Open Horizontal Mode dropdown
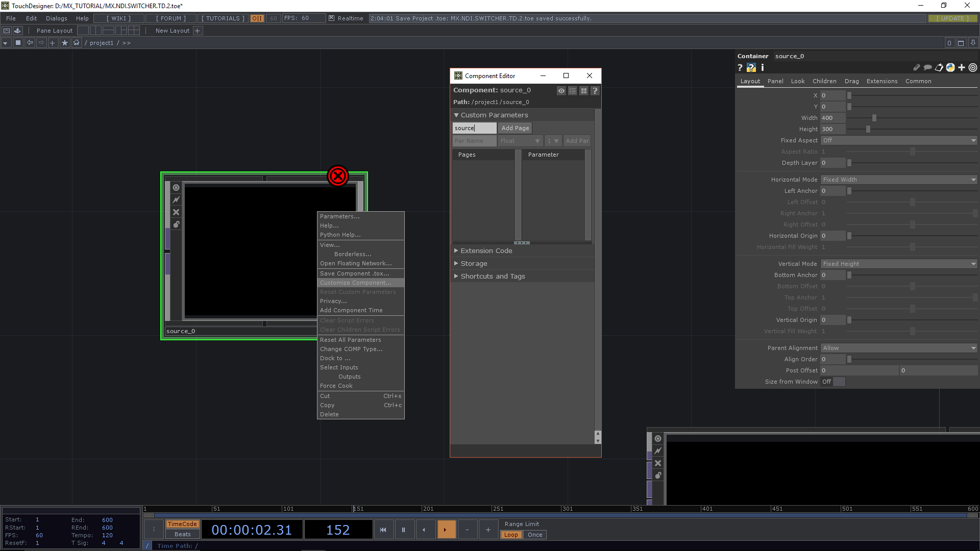The image size is (980, 551). (x=899, y=180)
